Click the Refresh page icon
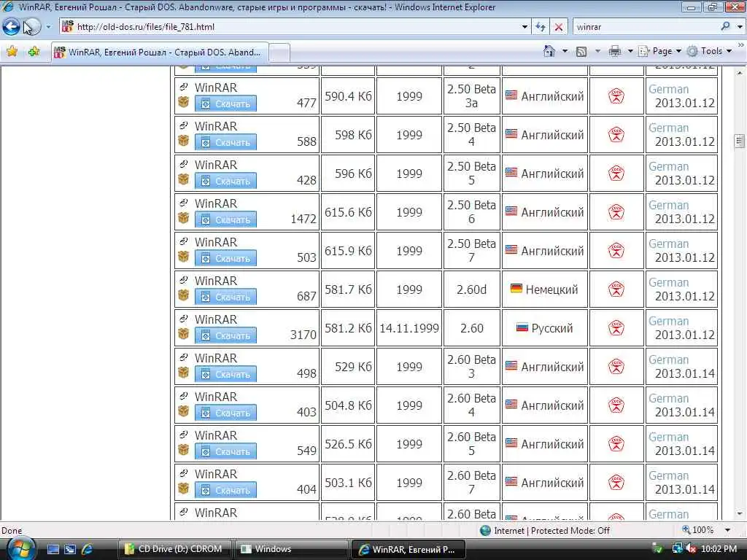This screenshot has height=560, width=747. (x=540, y=27)
